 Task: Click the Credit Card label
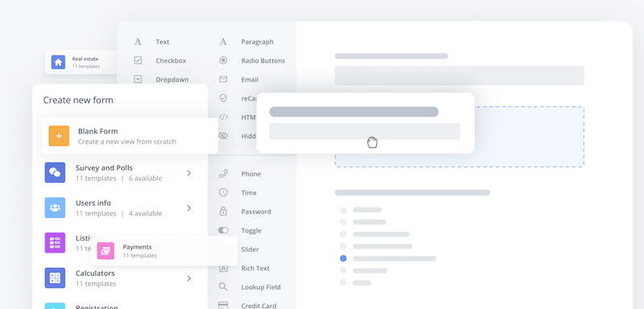(x=258, y=306)
